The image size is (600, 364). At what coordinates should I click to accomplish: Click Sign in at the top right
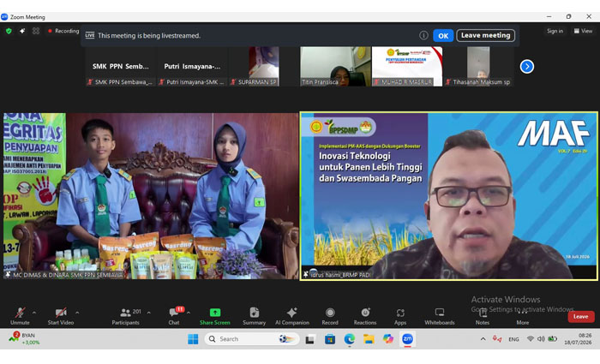pos(555,31)
